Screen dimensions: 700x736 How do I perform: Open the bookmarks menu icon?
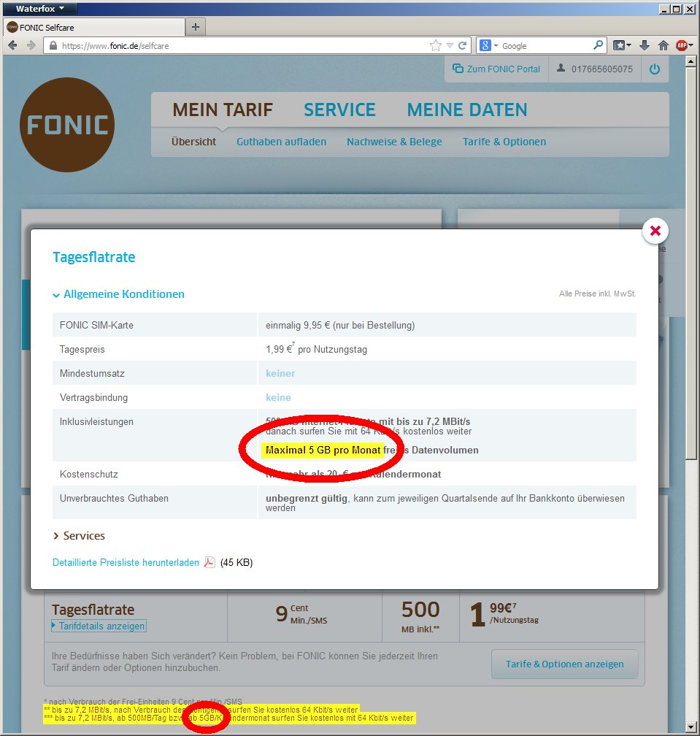[x=622, y=45]
